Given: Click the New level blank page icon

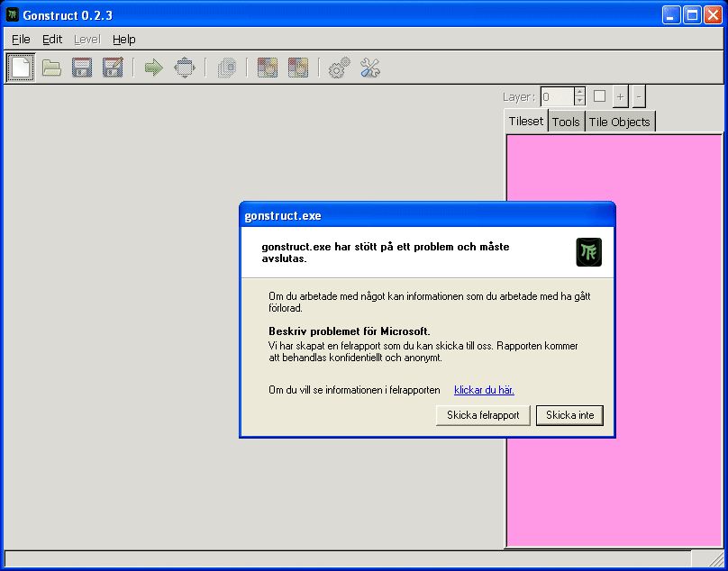Looking at the screenshot, I should click(x=21, y=68).
